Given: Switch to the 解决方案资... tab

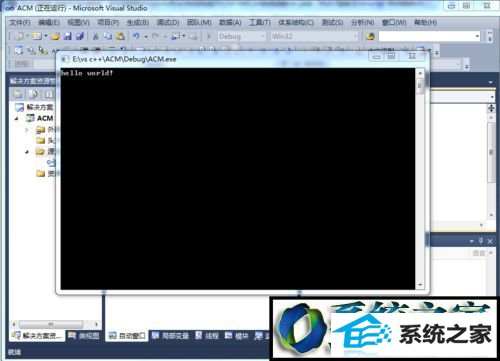Looking at the screenshot, I should 36,336.
